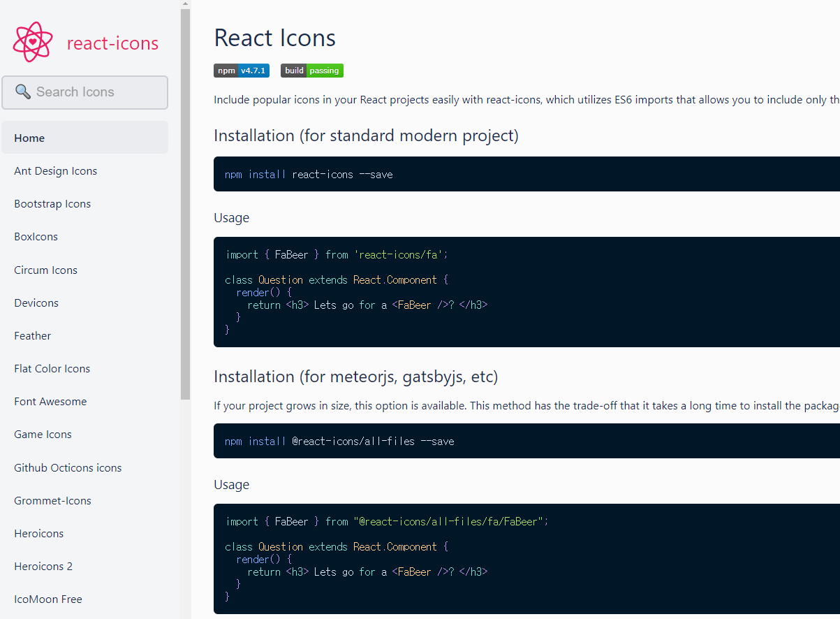
Task: Click the npm v4.7.1 badge
Action: pos(242,71)
